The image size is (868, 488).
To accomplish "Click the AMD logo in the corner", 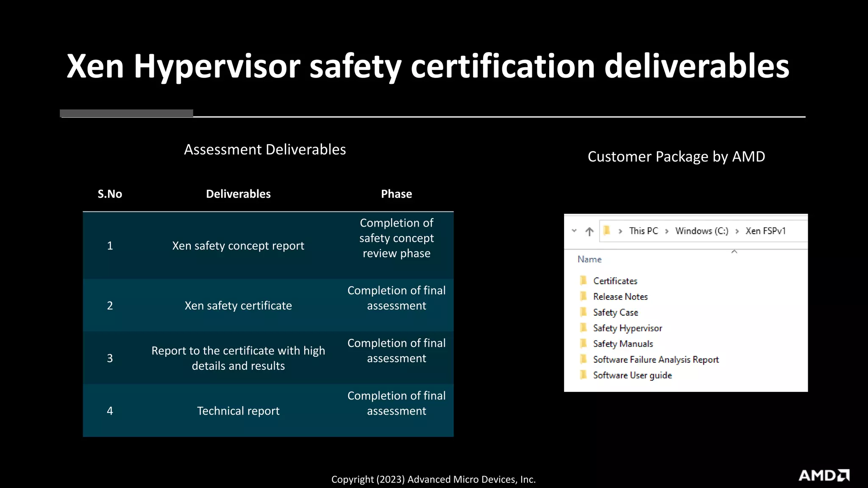I will [x=824, y=475].
